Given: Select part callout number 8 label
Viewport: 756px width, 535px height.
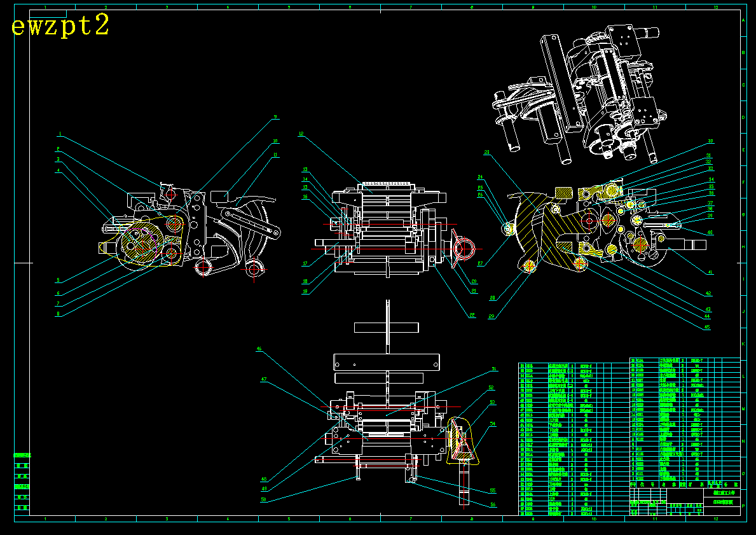Looking at the screenshot, I should coord(58,314).
